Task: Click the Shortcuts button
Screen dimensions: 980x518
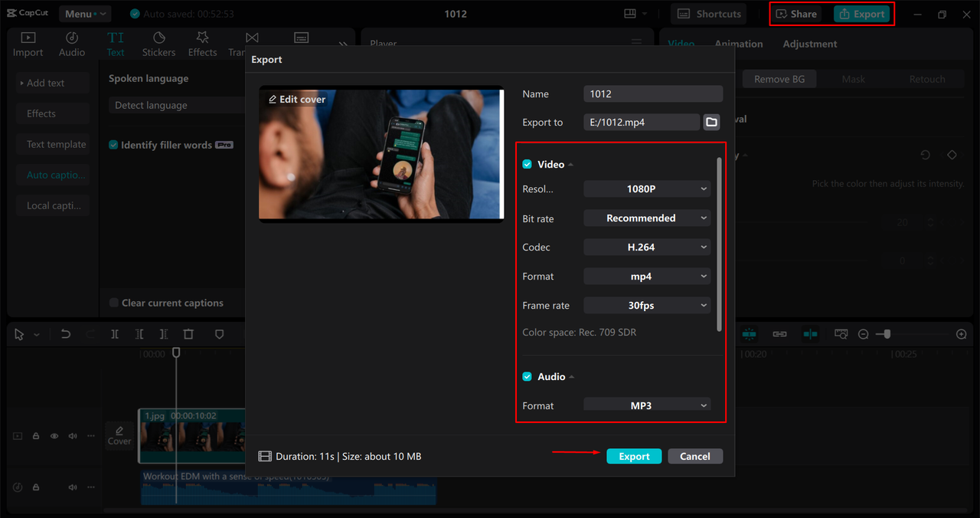Action: [x=709, y=14]
